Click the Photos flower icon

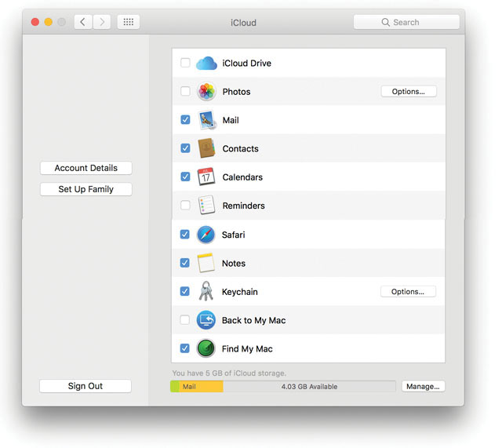pyautogui.click(x=206, y=91)
